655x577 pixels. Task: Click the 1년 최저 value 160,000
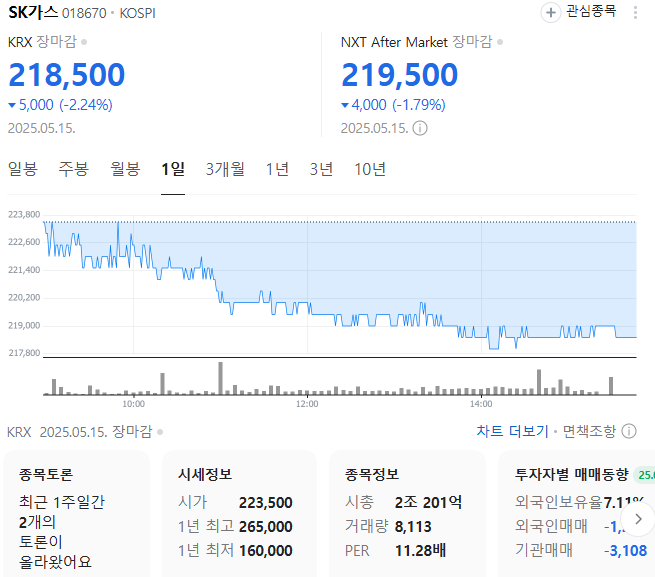[x=266, y=550]
